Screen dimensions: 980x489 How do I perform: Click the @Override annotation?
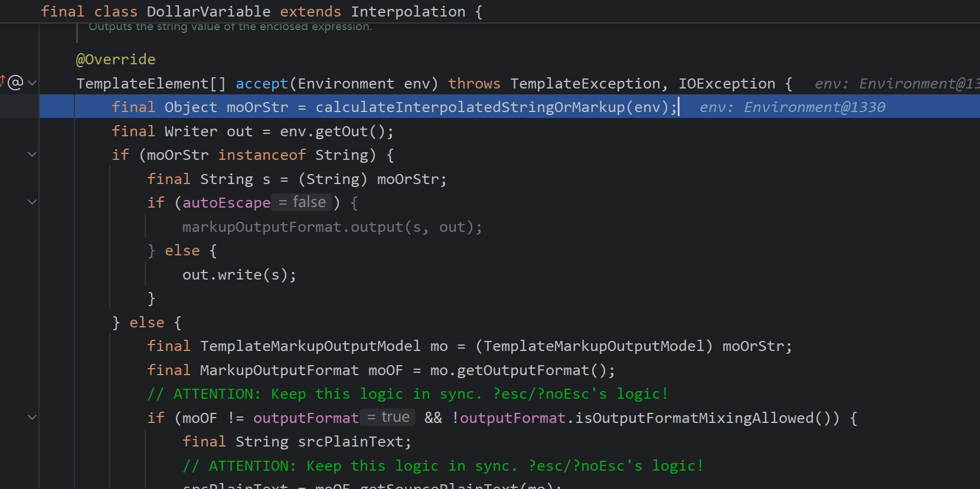[x=116, y=60]
